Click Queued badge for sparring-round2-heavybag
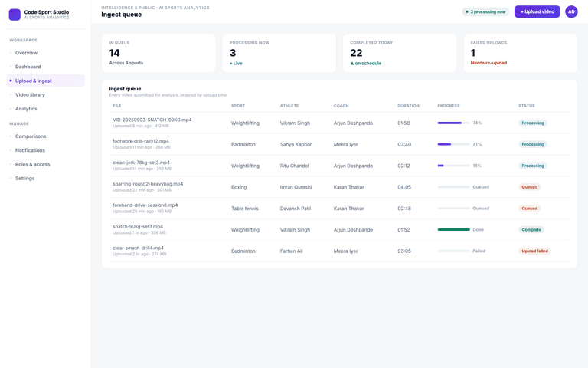The image size is (588, 368). (x=530, y=187)
